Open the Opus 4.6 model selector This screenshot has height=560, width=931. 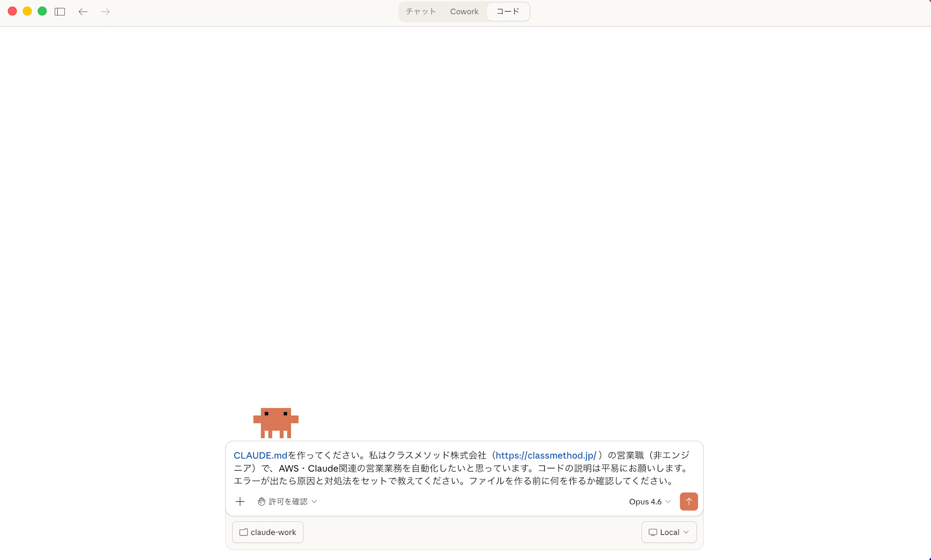click(x=649, y=501)
